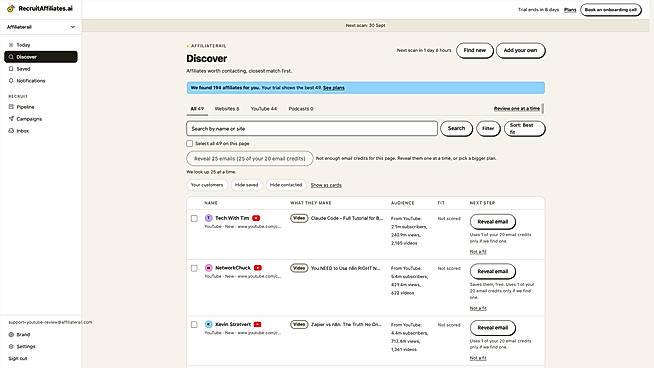The image size is (654, 368).
Task: Open Inbox in the sidebar
Action: coord(41,131)
